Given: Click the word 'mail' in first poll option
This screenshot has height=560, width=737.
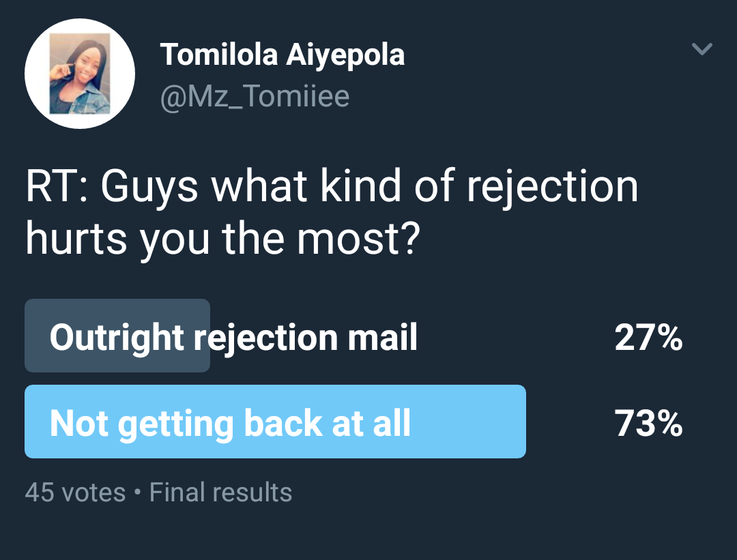Looking at the screenshot, I should pyautogui.click(x=390, y=337).
